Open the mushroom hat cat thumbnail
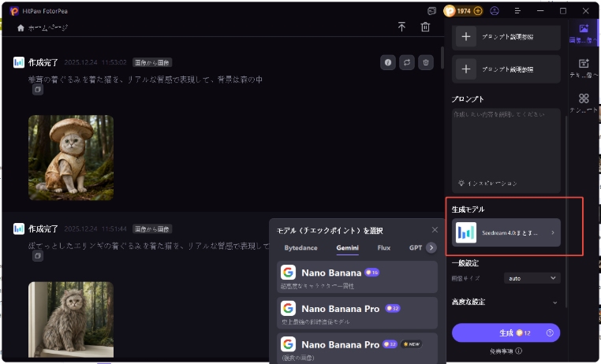The image size is (601, 364). point(71,158)
